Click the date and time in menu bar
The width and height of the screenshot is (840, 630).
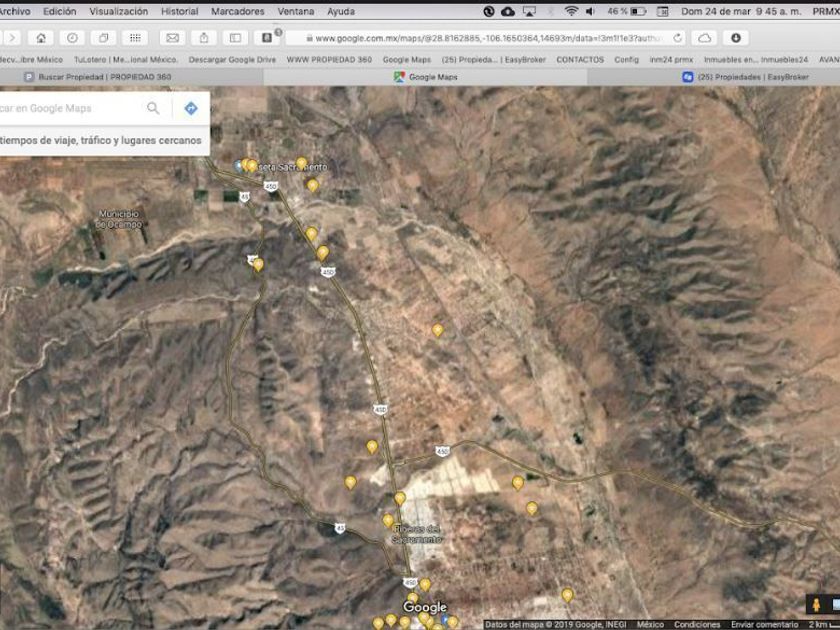(741, 11)
